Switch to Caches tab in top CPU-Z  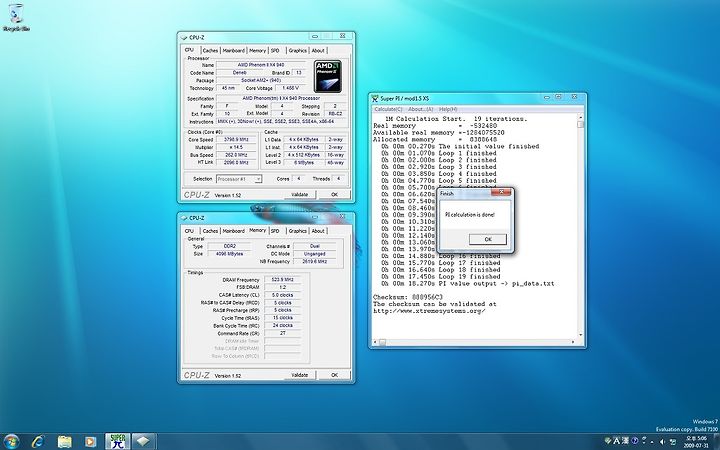pos(210,51)
